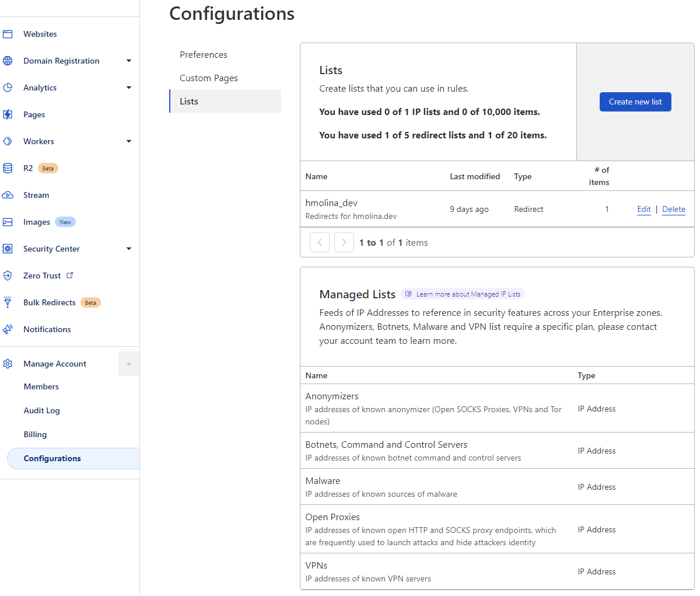The width and height of the screenshot is (700, 596).
Task: Select Configurations in the sidebar
Action: (73, 458)
